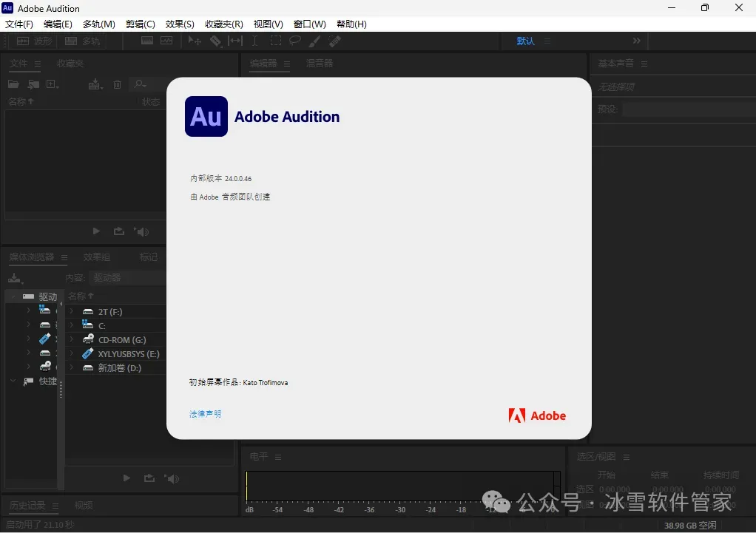Open the 文件(F) menu

(x=18, y=24)
